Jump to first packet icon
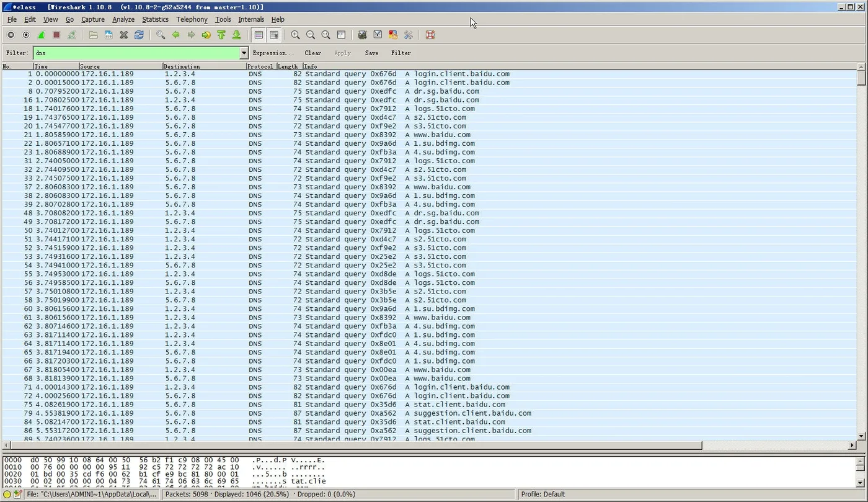 (x=221, y=35)
